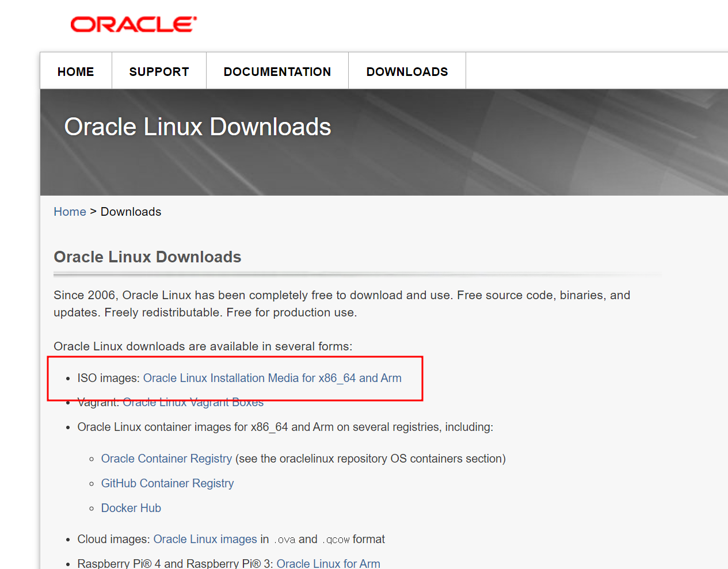Open the SUPPORT menu item
Image resolution: width=728 pixels, height=569 pixels.
[159, 71]
